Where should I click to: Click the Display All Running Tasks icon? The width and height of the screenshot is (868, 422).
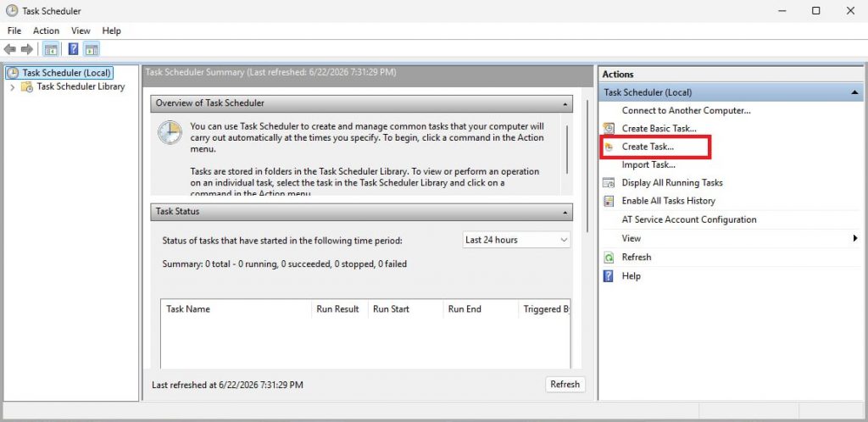click(609, 182)
